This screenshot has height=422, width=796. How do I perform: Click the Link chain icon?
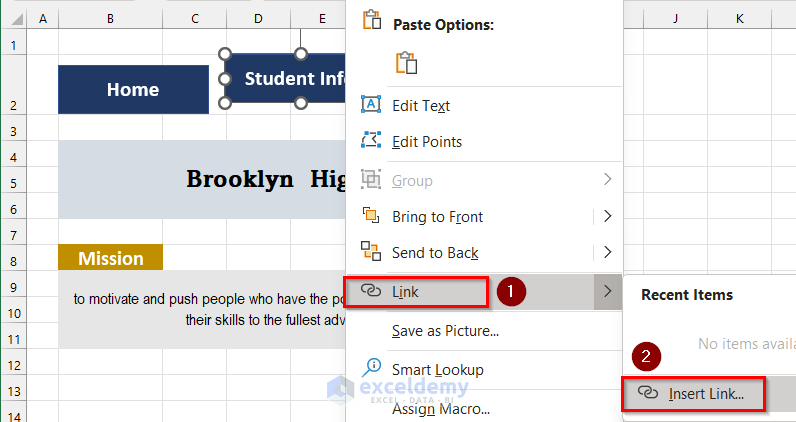pyautogui.click(x=371, y=291)
